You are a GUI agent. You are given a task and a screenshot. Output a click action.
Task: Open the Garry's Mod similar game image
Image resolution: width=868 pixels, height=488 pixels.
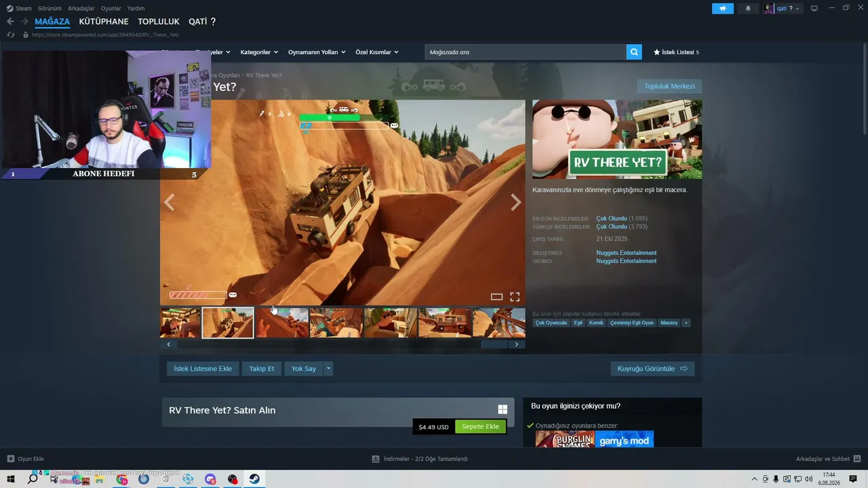point(625,439)
